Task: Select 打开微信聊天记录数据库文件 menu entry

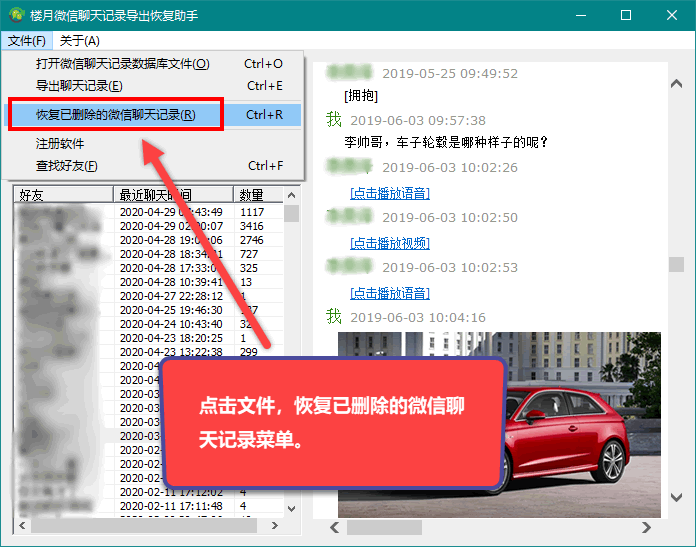Action: coord(122,64)
